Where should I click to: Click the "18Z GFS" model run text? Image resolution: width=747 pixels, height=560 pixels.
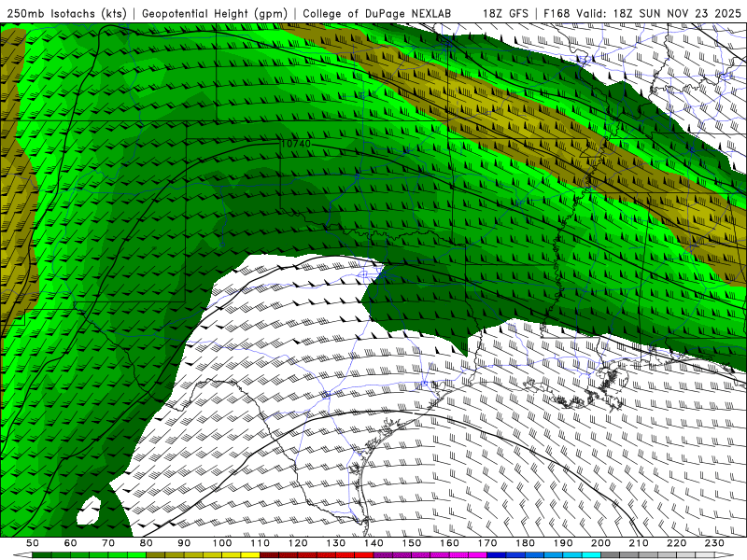505,13
